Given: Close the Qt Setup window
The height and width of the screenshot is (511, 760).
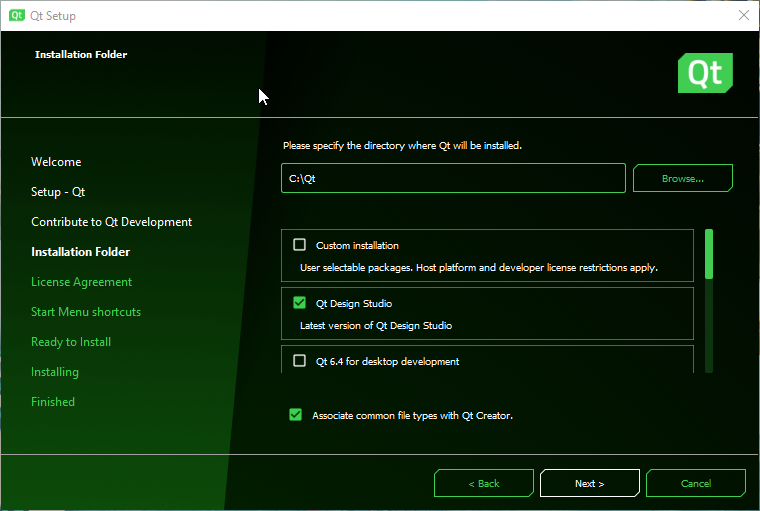Looking at the screenshot, I should (743, 16).
